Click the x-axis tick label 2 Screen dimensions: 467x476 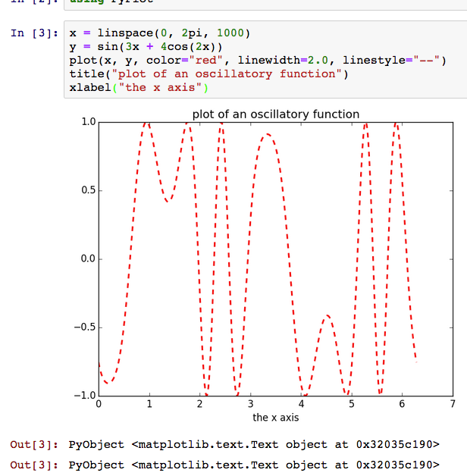[199, 404]
